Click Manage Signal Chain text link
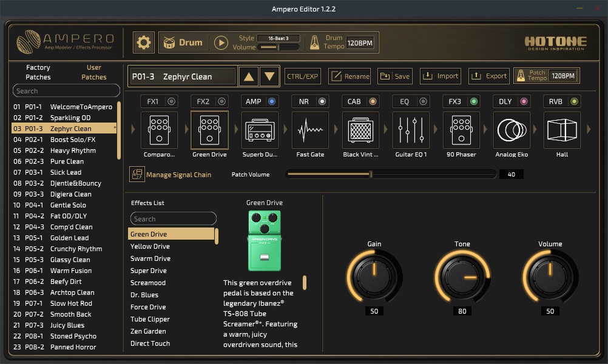The width and height of the screenshot is (608, 364). click(x=179, y=175)
